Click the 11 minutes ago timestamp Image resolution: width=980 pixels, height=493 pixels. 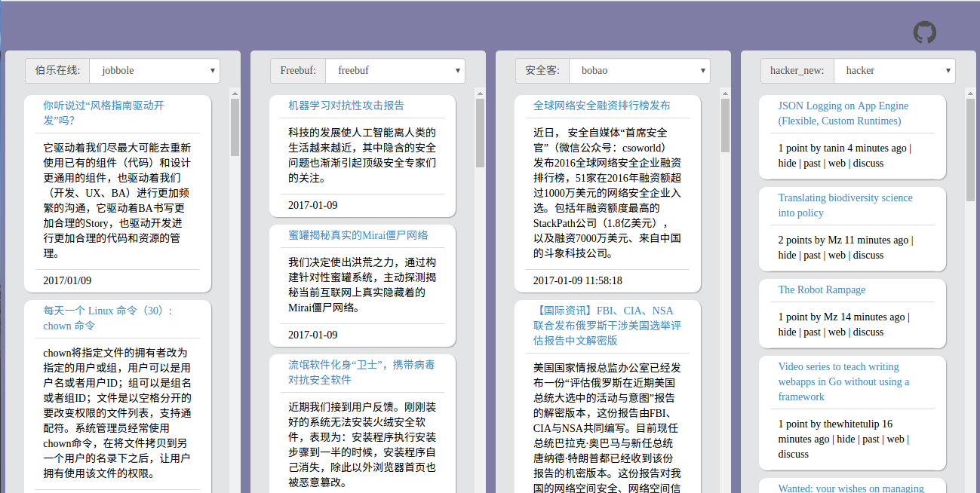pos(877,240)
